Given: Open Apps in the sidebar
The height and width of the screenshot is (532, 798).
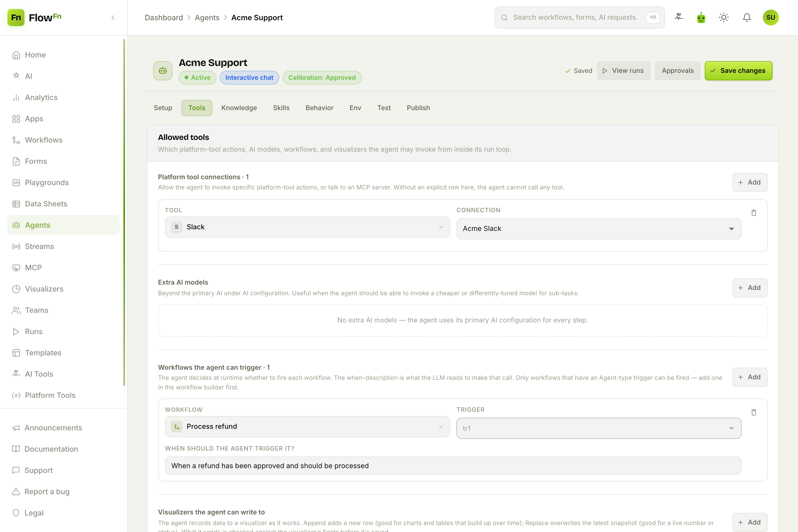Looking at the screenshot, I should click(x=64, y=119).
